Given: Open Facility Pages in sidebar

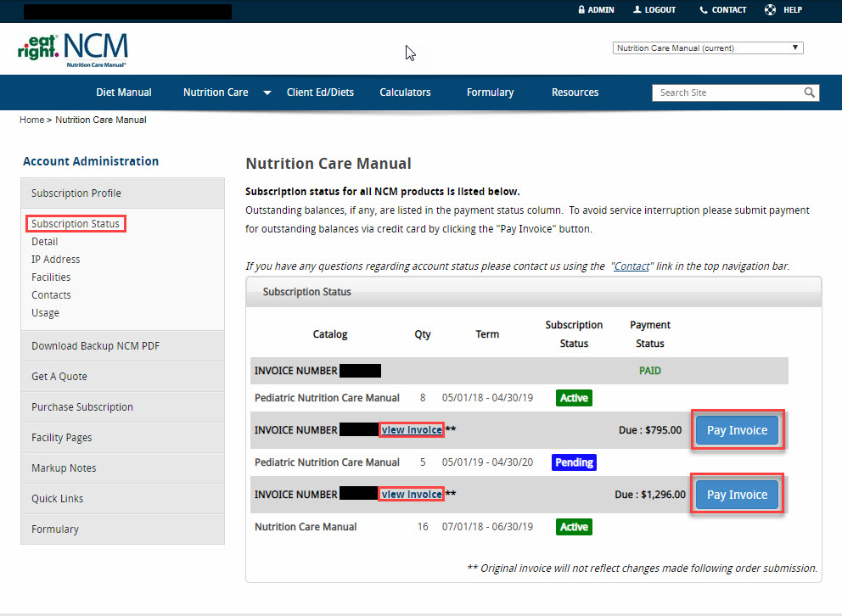Looking at the screenshot, I should pyautogui.click(x=122, y=438).
